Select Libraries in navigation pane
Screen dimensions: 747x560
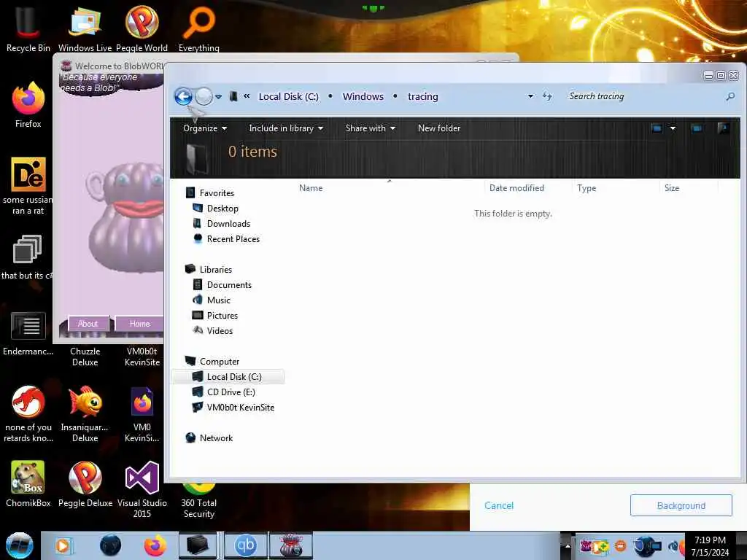pos(209,270)
